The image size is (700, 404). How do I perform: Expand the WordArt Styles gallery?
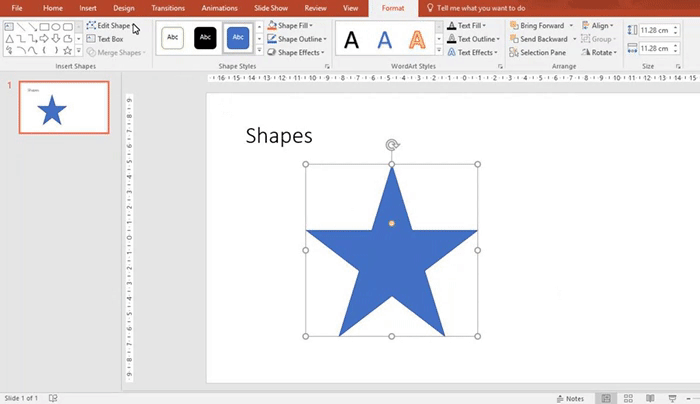439,50
